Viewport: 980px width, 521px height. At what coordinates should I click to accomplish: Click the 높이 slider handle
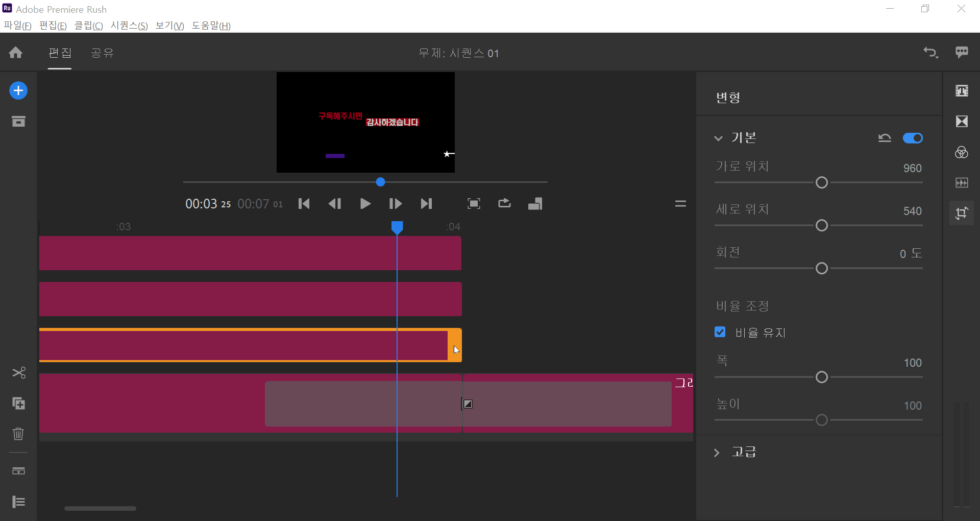(822, 420)
